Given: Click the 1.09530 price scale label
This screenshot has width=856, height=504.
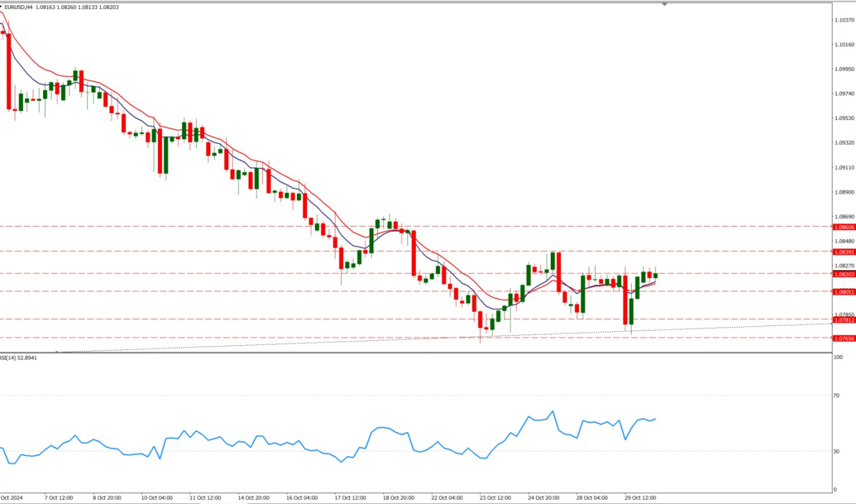Looking at the screenshot, I should tap(844, 118).
